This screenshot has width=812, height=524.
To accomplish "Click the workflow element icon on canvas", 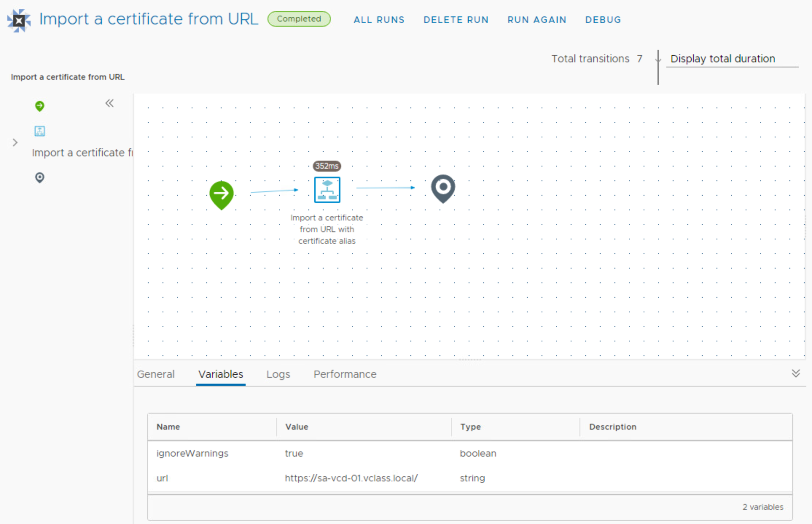I will (327, 190).
